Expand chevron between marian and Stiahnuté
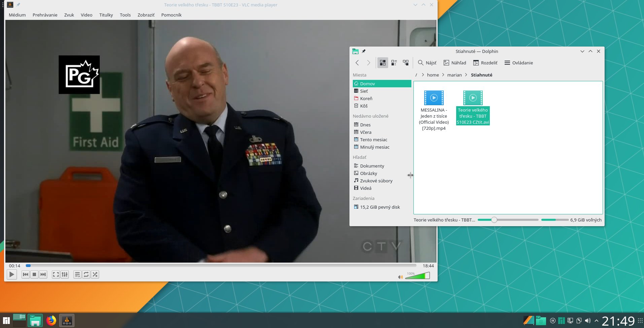644x328 pixels. 466,75
